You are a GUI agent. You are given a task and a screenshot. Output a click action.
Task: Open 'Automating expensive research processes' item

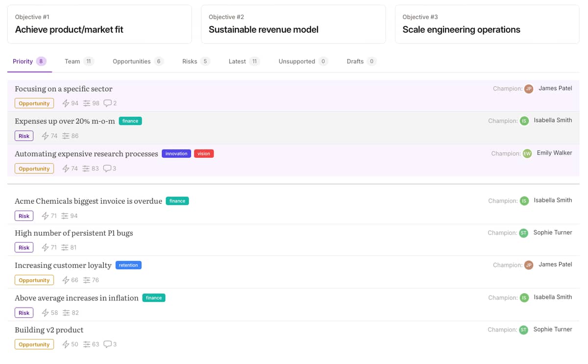pyautogui.click(x=86, y=154)
